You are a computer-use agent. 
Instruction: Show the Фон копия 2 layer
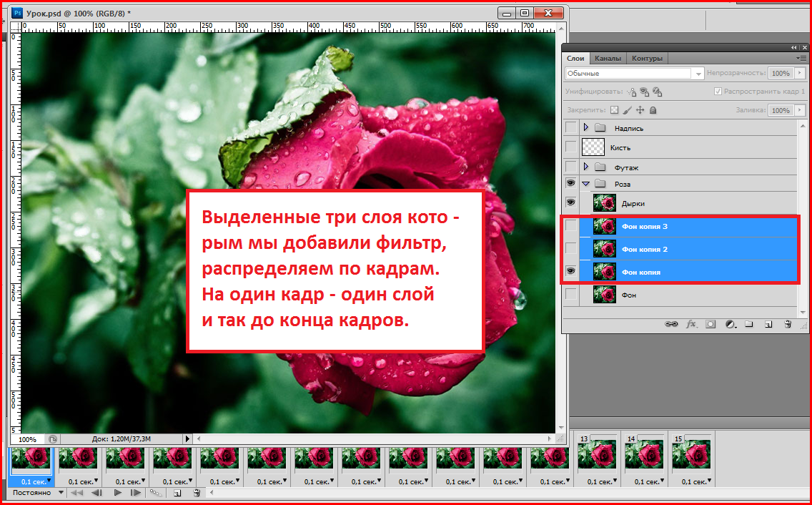click(570, 248)
